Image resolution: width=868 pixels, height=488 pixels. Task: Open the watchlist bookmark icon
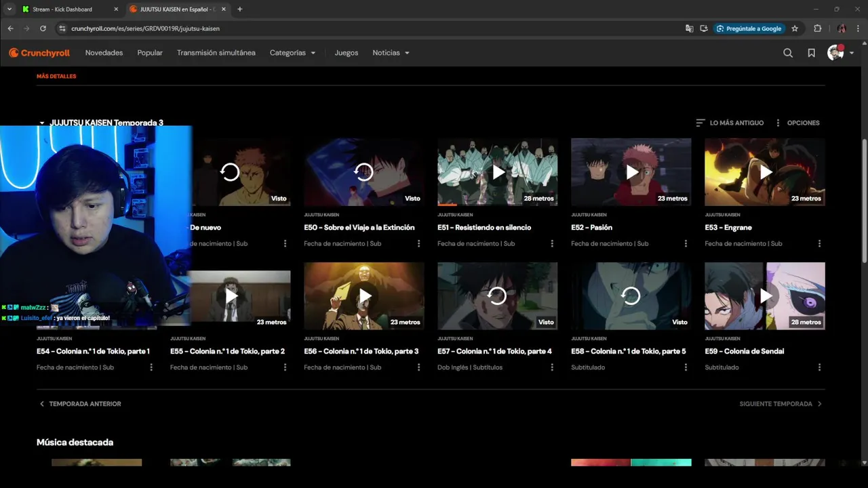[x=811, y=53]
